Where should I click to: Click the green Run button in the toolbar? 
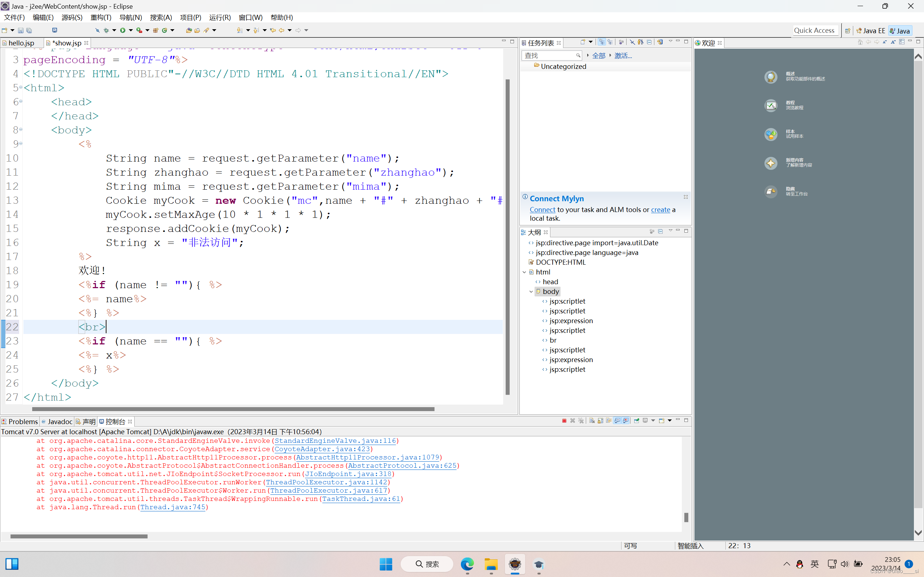pyautogui.click(x=123, y=30)
